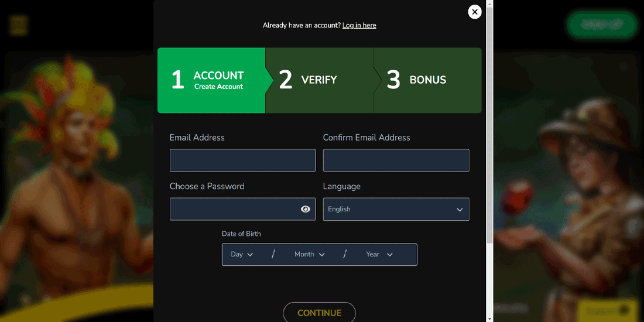Toggle password visibility with the eye icon
Viewport: 644px width, 322px height.
click(305, 209)
